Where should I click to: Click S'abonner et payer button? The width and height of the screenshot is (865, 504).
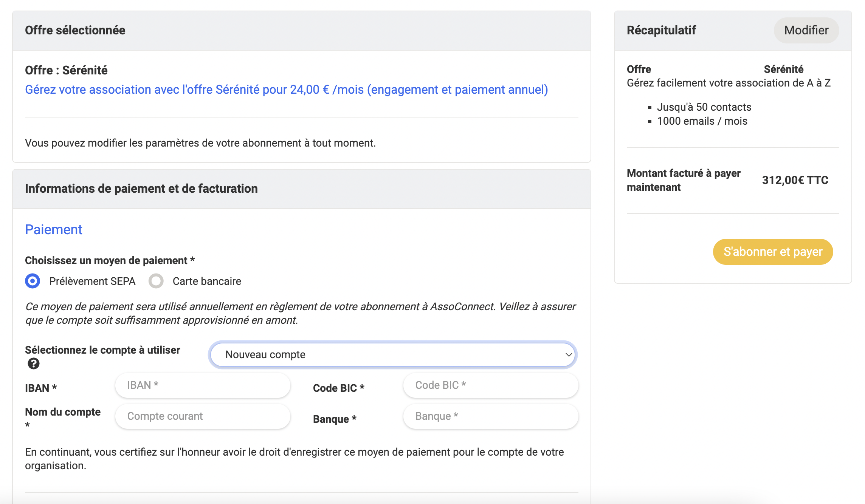773,252
